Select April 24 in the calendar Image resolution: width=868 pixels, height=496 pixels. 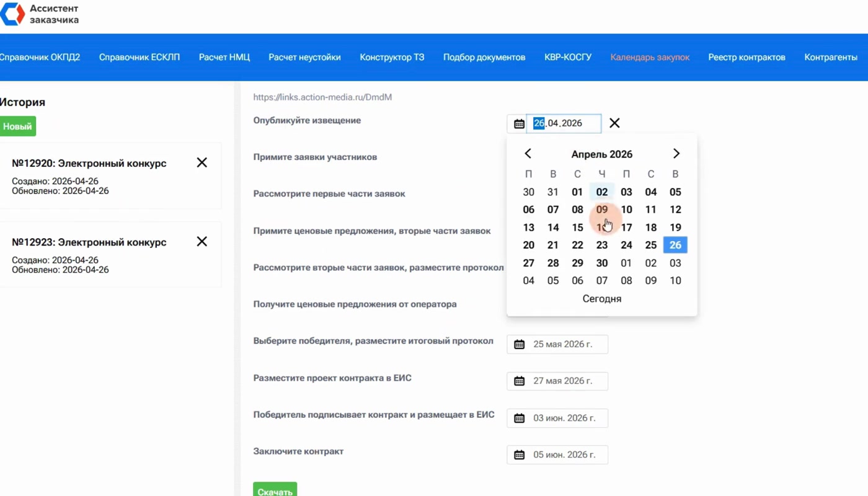626,245
